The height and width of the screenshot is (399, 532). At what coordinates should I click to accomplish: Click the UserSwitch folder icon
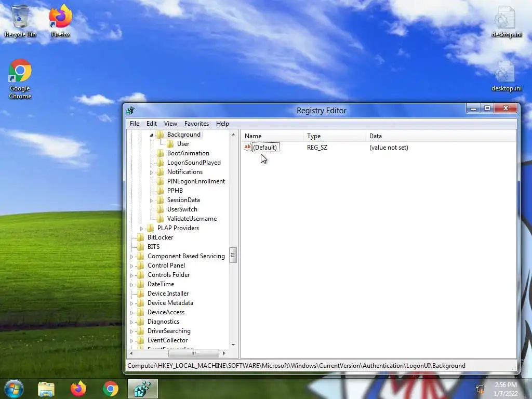pyautogui.click(x=160, y=209)
